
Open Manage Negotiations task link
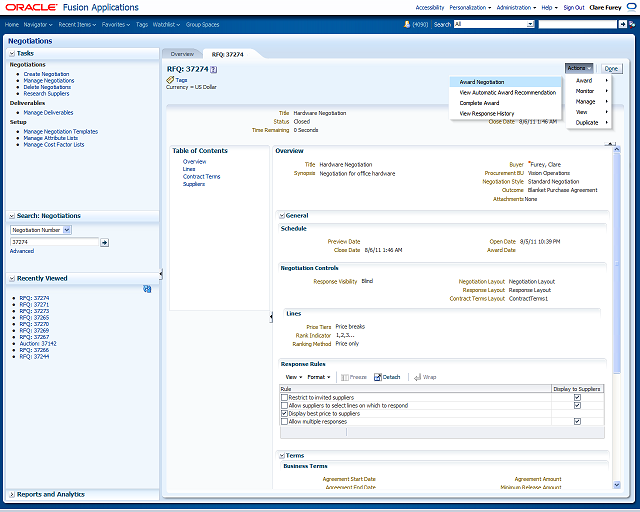click(x=49, y=81)
